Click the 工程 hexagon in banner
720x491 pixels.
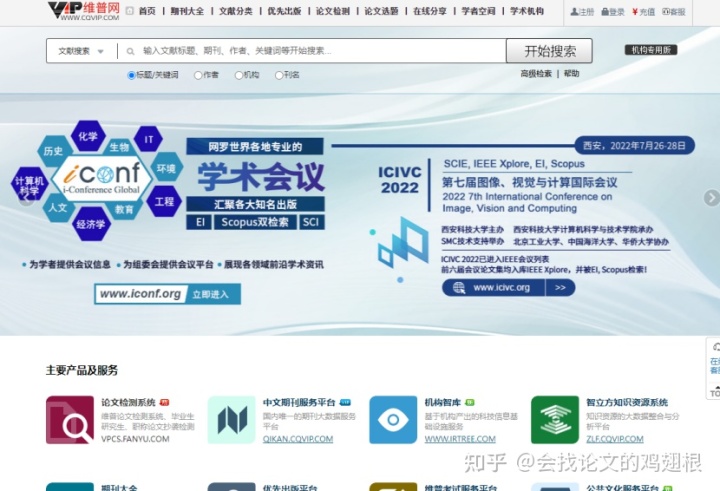164,202
